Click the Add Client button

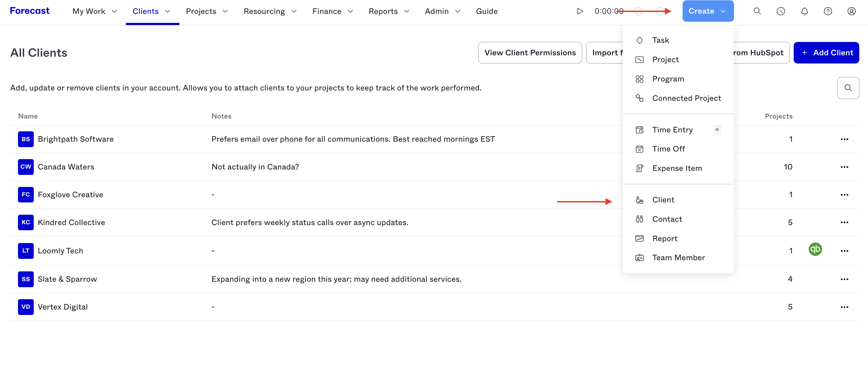point(826,53)
